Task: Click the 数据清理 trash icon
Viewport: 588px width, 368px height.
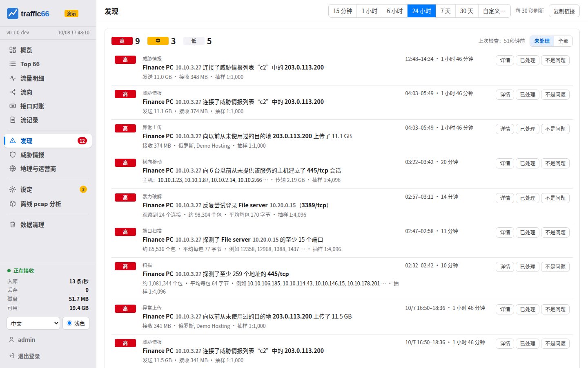Action: (x=13, y=224)
